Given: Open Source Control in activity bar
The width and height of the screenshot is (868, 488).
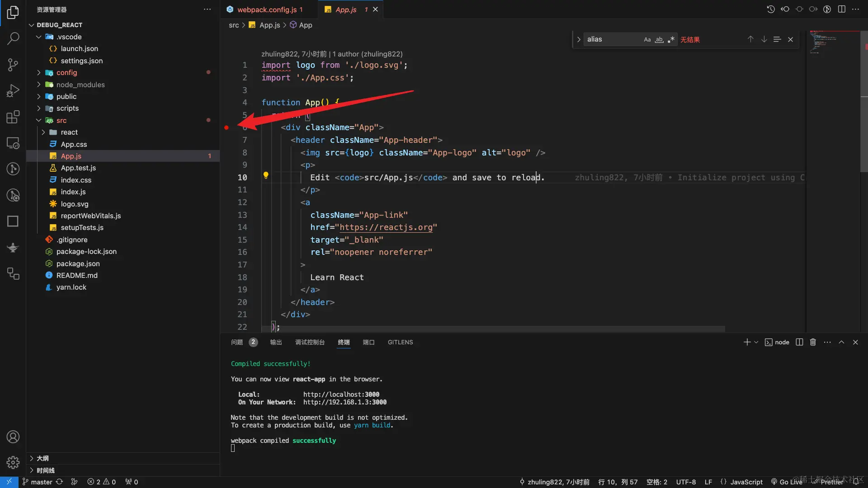Looking at the screenshot, I should click(13, 65).
